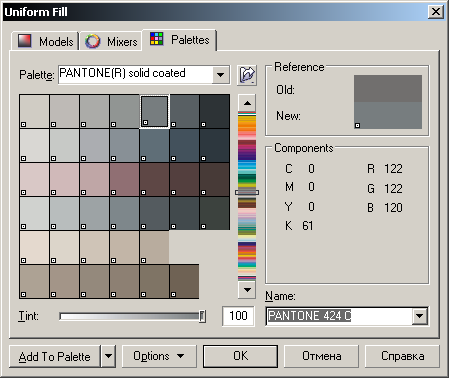Open the Palette dropdown list
Screen dimensions: 449x378
pyautogui.click(x=220, y=75)
